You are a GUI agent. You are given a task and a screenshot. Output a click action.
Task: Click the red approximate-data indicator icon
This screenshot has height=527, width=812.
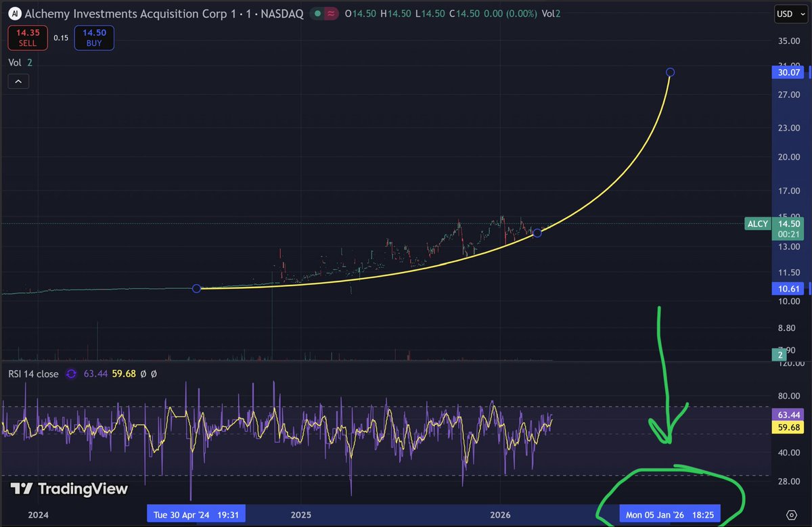[332, 14]
